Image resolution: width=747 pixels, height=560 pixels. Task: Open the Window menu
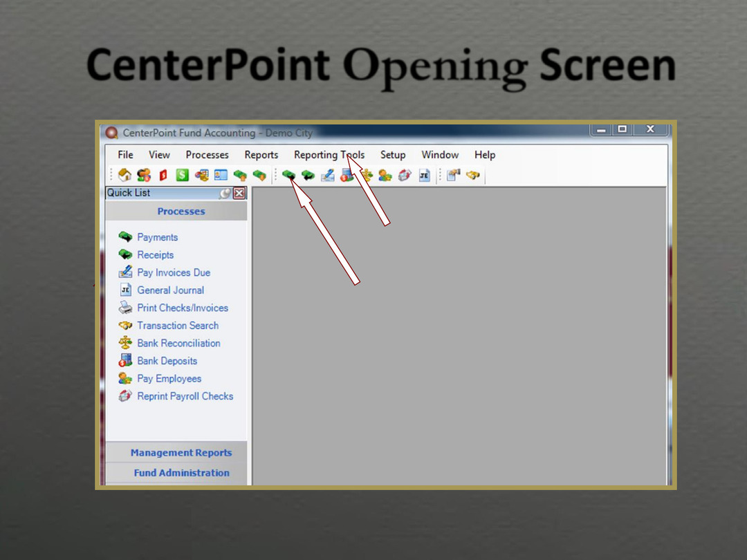pos(440,155)
